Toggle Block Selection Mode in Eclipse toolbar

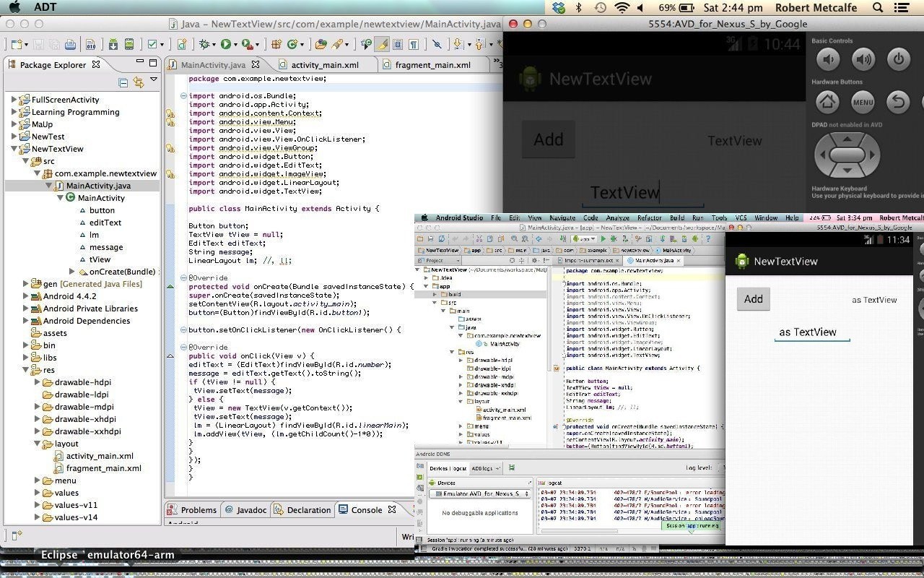click(x=398, y=44)
